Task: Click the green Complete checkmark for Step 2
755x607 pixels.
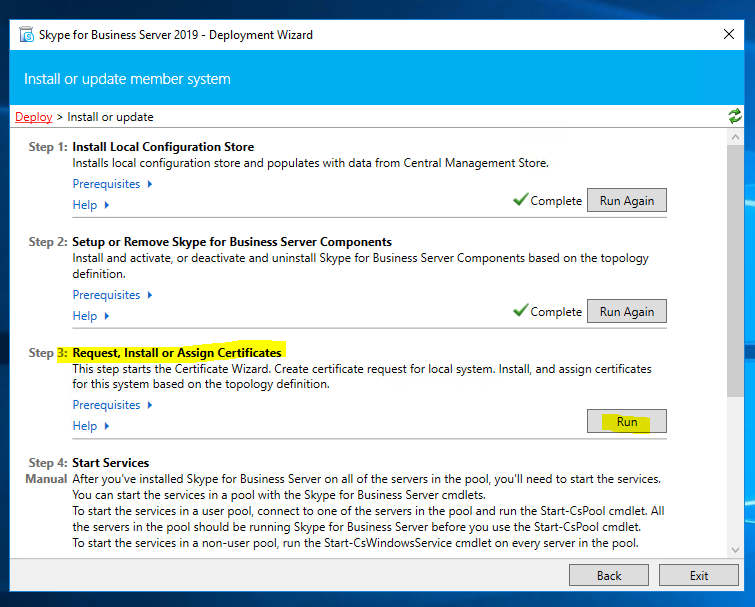Action: (520, 311)
